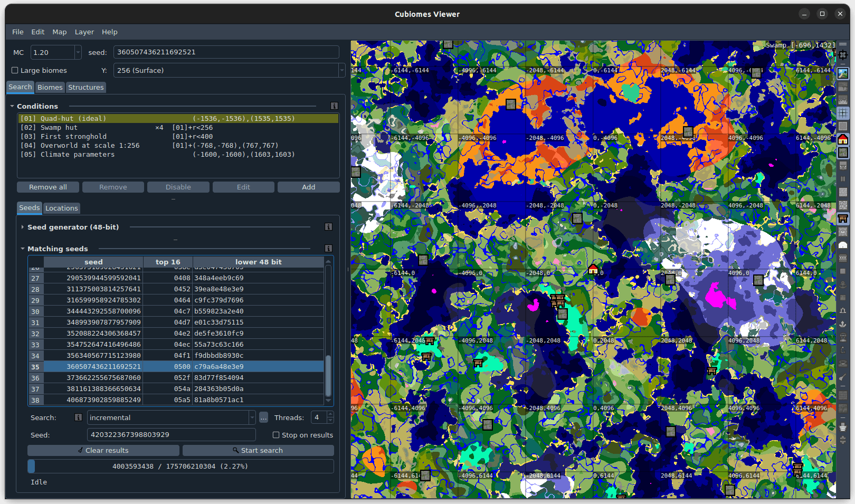Toggle stronghold markers in right toolbar

point(843,153)
